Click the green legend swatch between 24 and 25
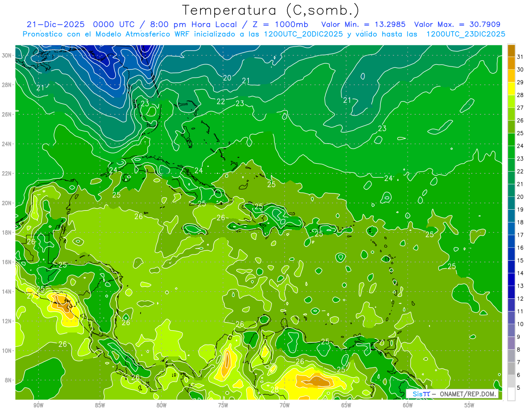532x411 pixels. click(x=511, y=140)
